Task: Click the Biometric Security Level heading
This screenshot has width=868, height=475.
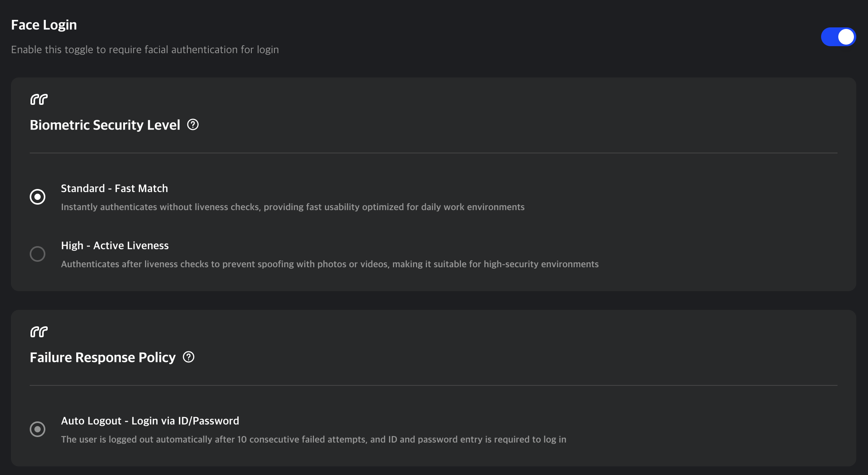Action: [105, 125]
